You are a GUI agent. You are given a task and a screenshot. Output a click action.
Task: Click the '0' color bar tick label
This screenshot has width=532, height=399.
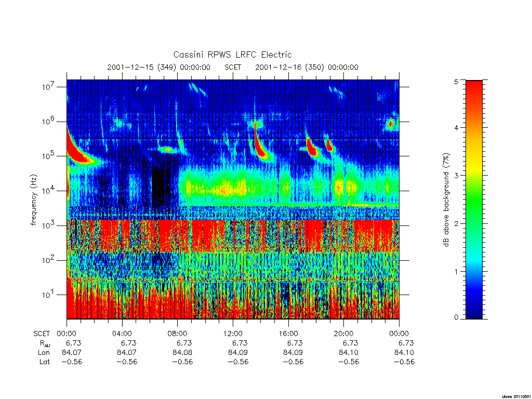[456, 317]
